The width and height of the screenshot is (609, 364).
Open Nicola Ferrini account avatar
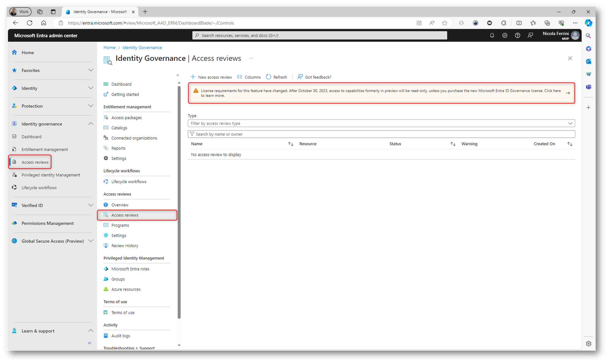point(575,35)
